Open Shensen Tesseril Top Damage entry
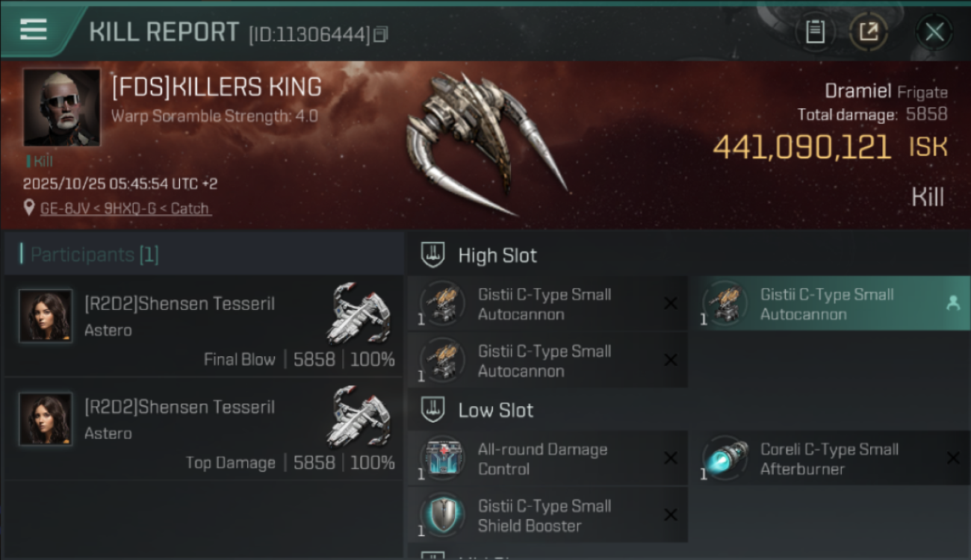Viewport: 971px width, 560px height. [x=203, y=429]
